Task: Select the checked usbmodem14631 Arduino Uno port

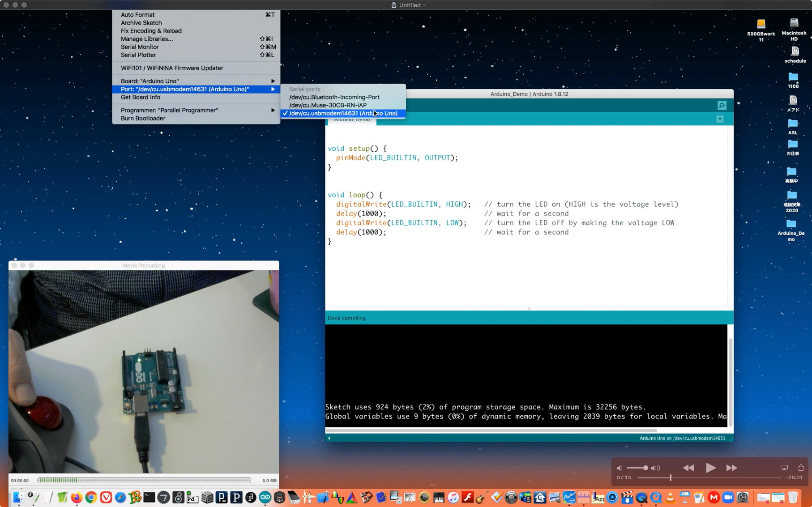Action: point(343,114)
